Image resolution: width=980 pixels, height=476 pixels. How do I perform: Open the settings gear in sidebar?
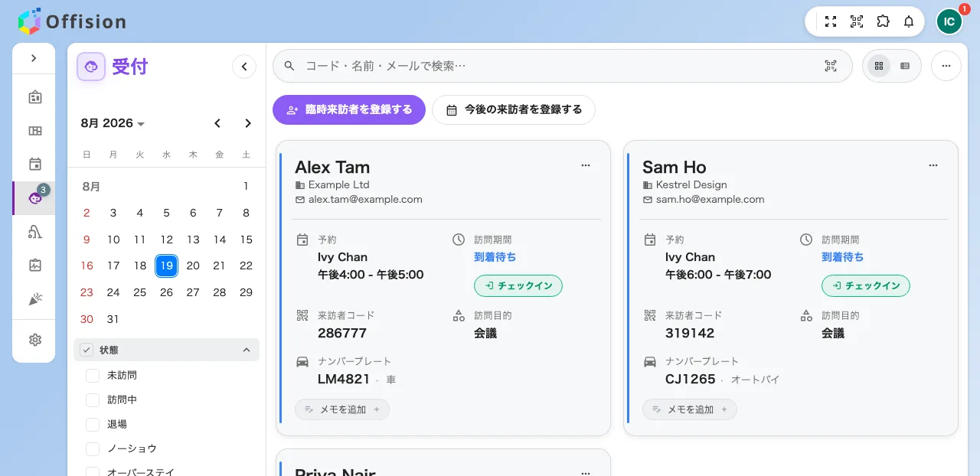[34, 340]
